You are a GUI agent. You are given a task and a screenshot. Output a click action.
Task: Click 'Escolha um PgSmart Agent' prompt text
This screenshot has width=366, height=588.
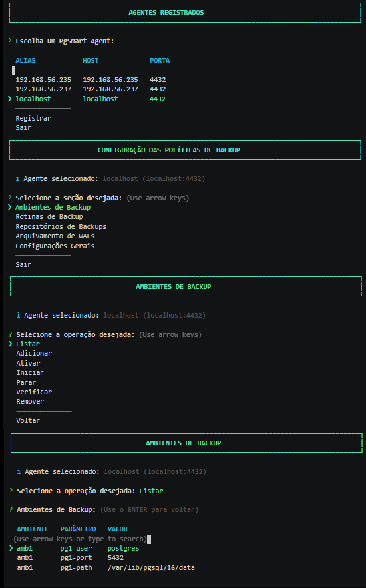pos(65,41)
